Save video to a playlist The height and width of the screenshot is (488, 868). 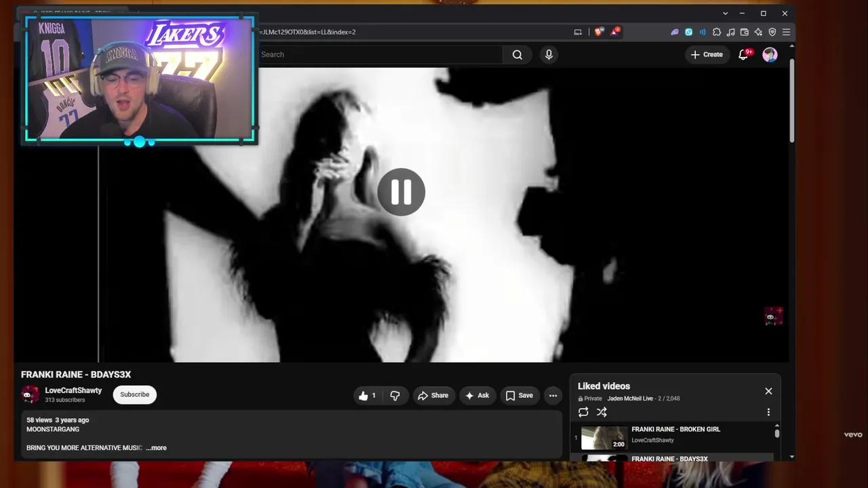(x=519, y=395)
